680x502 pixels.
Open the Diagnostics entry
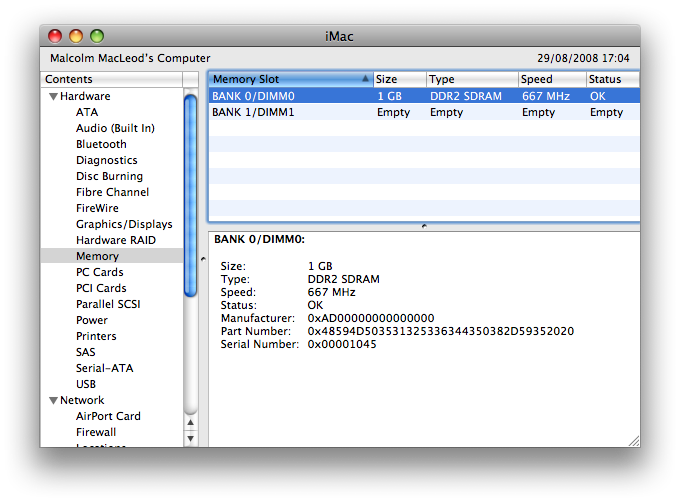[x=107, y=160]
